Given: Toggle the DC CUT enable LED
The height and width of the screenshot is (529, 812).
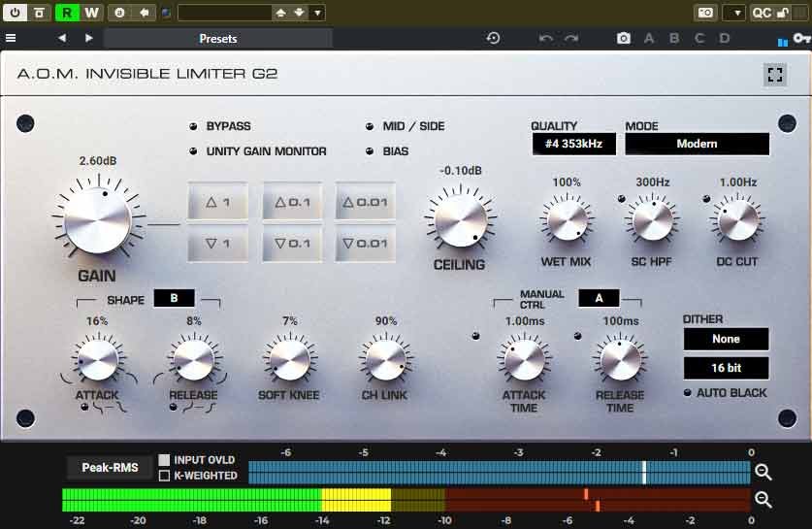Looking at the screenshot, I should [x=706, y=198].
